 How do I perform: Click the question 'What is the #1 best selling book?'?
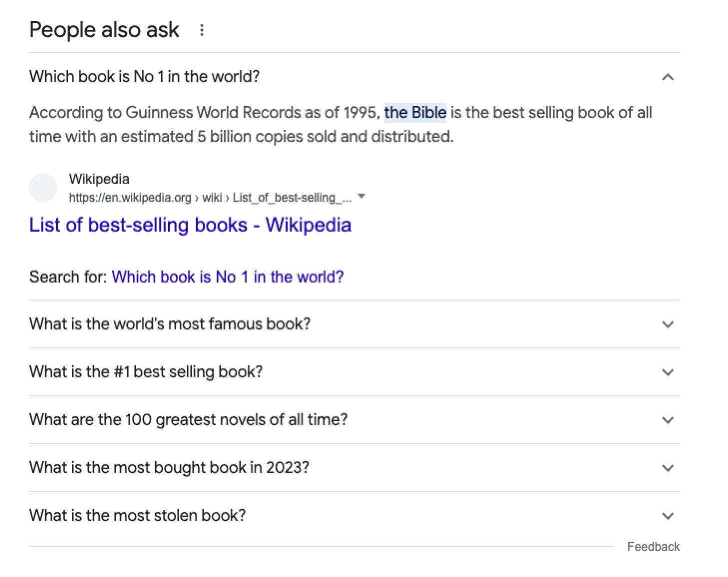click(146, 372)
